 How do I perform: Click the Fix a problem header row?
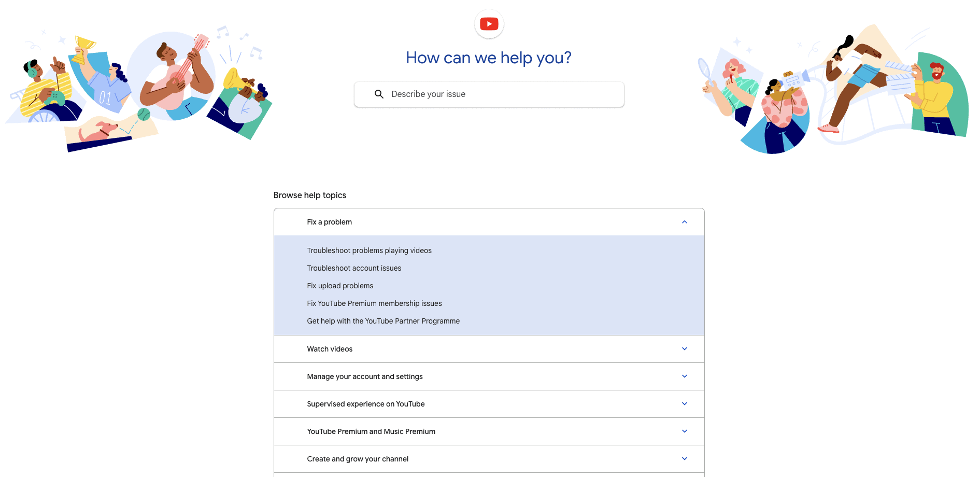489,222
